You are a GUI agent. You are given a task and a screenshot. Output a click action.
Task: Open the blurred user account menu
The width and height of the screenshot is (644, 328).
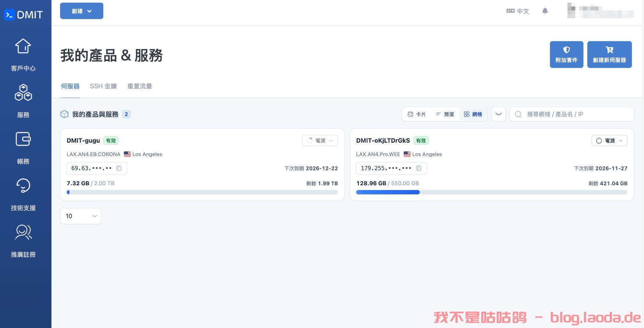click(600, 11)
